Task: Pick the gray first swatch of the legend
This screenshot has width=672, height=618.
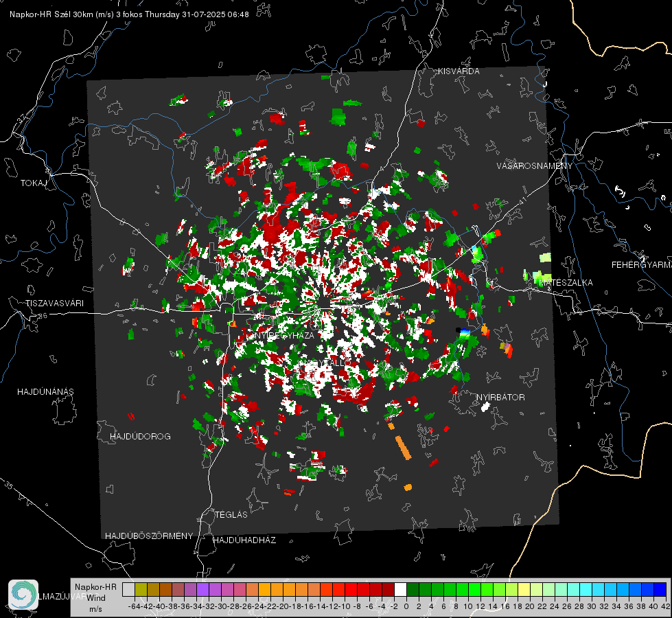Action: coord(128,589)
